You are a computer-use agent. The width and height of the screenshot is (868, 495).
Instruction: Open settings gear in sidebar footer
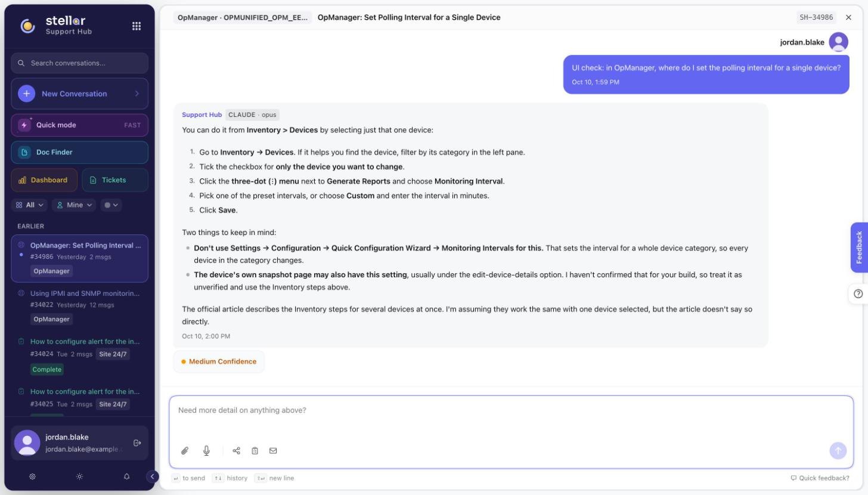[33, 477]
